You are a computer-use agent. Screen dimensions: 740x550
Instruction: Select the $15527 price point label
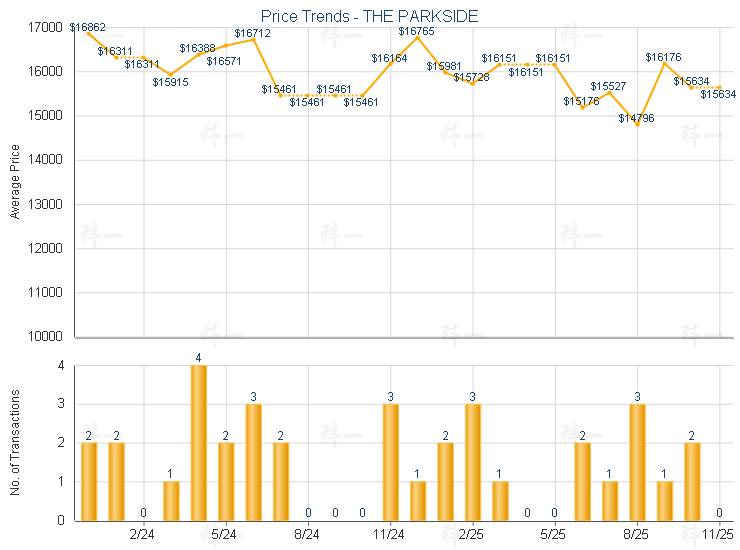point(609,86)
